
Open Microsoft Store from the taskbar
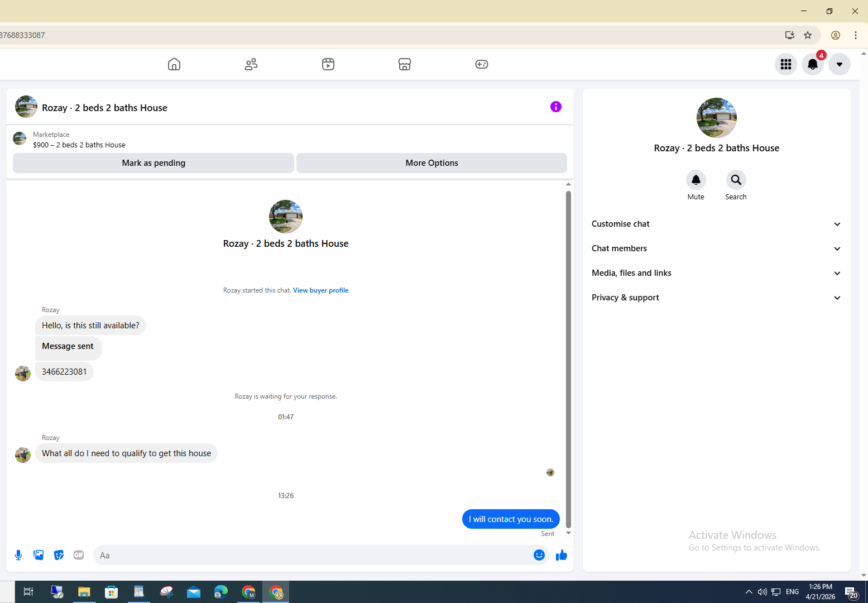(111, 592)
